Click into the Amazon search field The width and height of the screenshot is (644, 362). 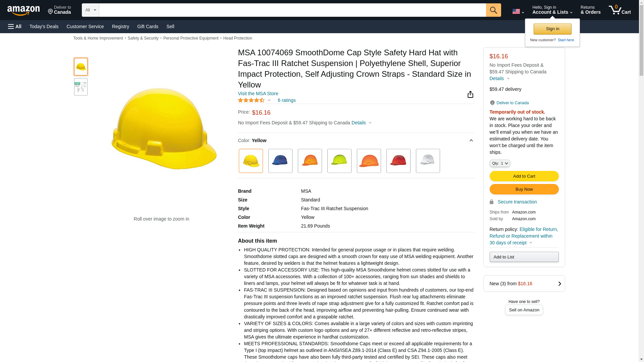tap(292, 10)
